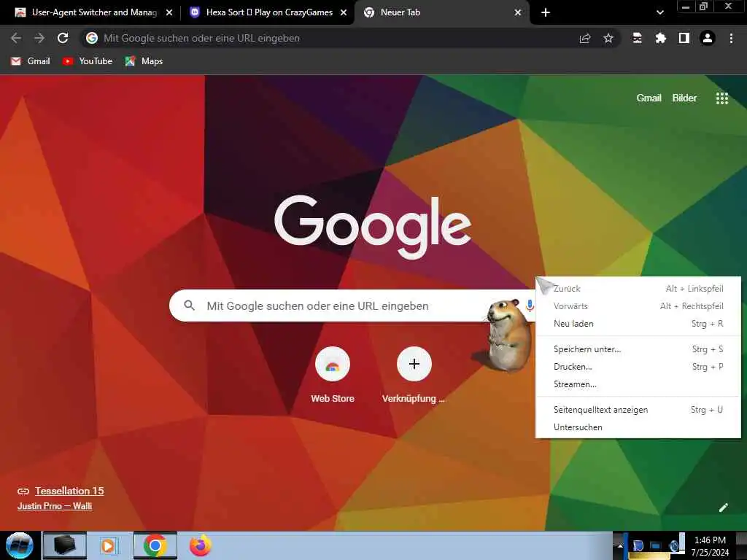Screen dimensions: 747x560
Task: Close the User-Agent Switcher tab
Action: coord(169,13)
